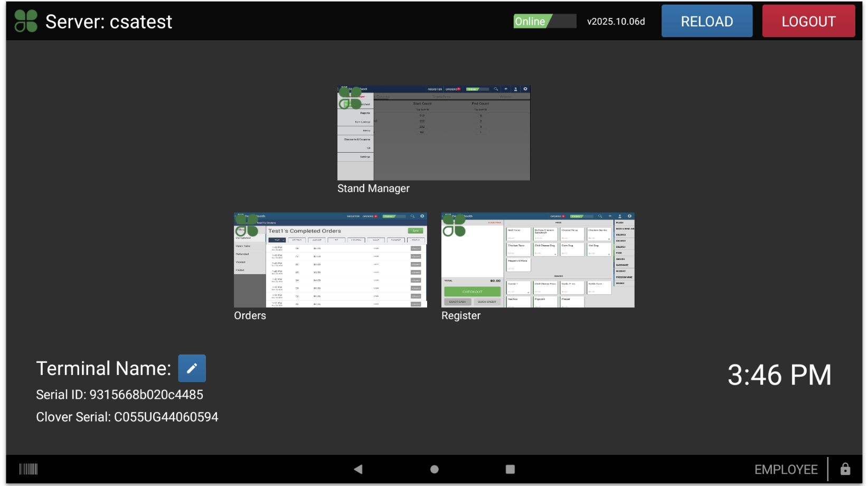The height and width of the screenshot is (486, 868).
Task: Tap the barcode scanner icon
Action: pos(29,469)
